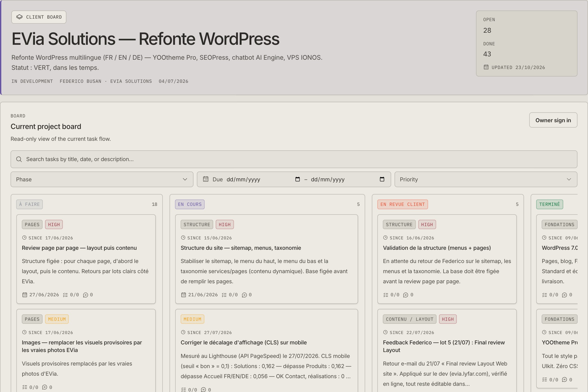Click the calendar icon beside the Due label
The image size is (588, 392).
coord(206,179)
